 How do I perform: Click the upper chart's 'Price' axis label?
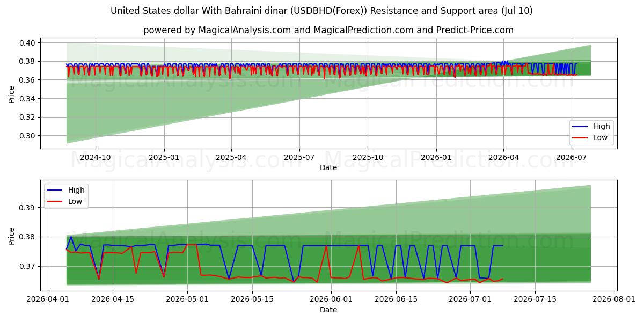pos(12,94)
